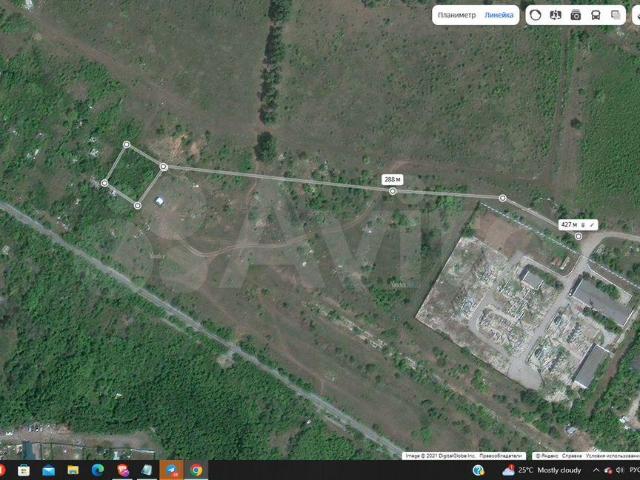Select the eastern plot corner where road line starts
The height and width of the screenshot is (480, 640).
[163, 167]
